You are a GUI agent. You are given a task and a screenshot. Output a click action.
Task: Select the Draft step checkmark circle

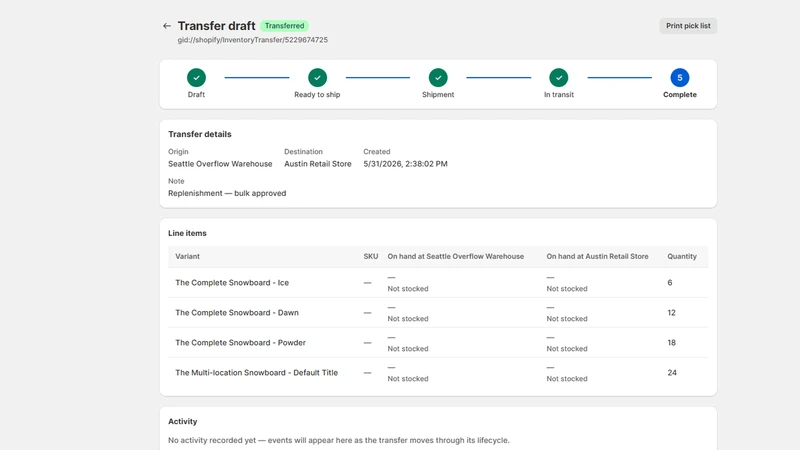click(x=196, y=78)
